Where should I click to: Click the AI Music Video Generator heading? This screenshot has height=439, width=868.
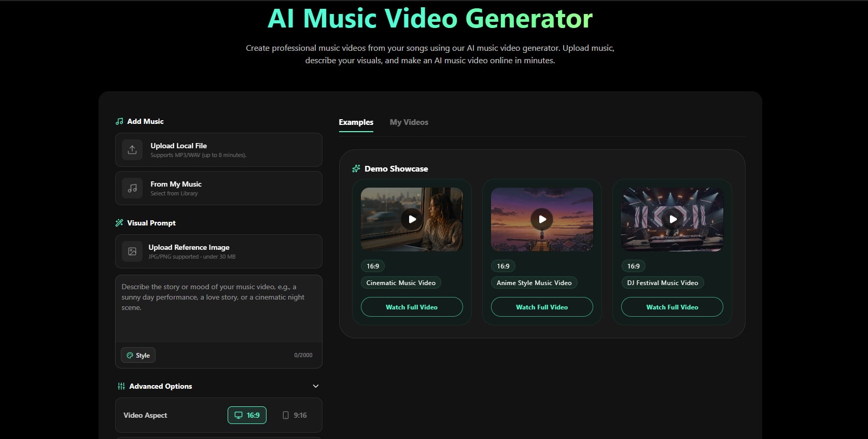click(430, 18)
